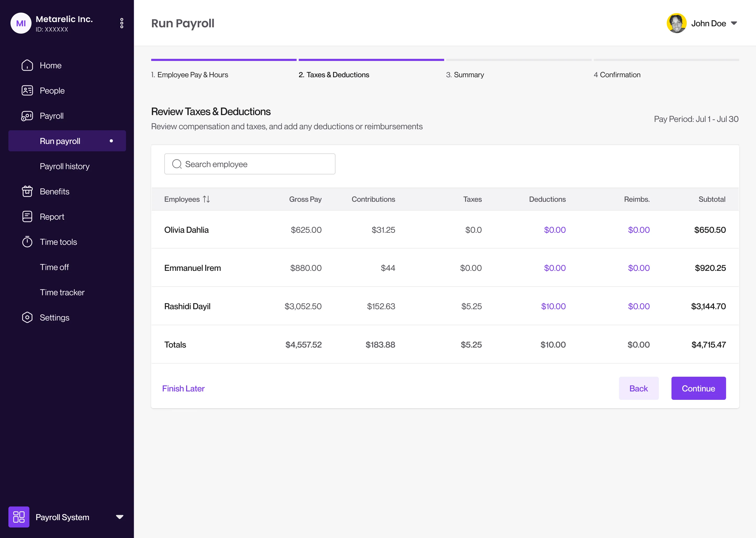Click Emmanuel Irem's subtotal $920.25

710,268
